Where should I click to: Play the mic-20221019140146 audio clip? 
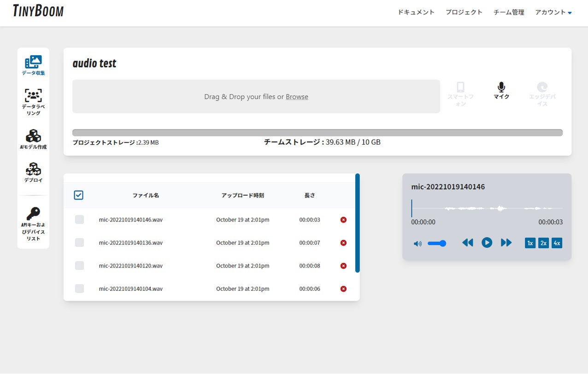487,243
